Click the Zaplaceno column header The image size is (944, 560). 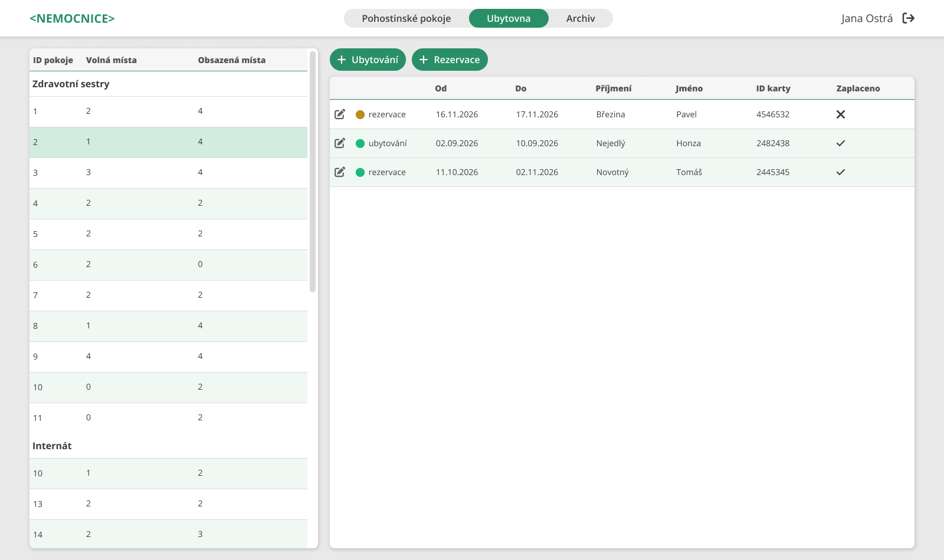(858, 88)
